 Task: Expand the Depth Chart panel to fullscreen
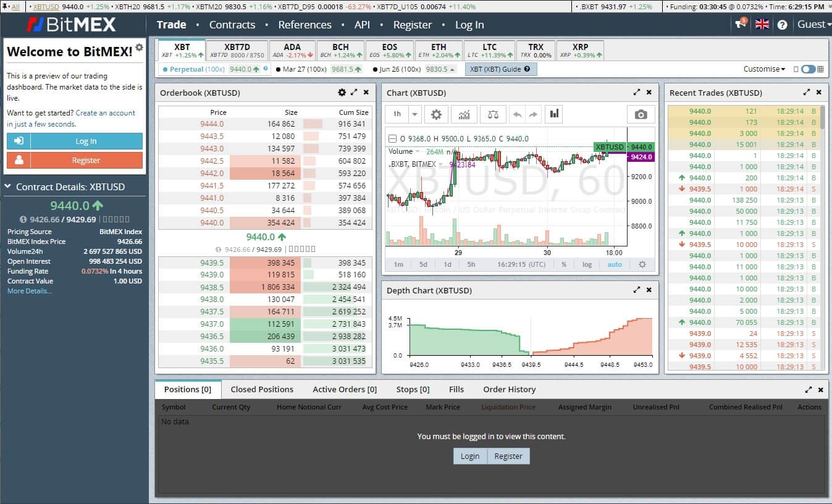637,290
